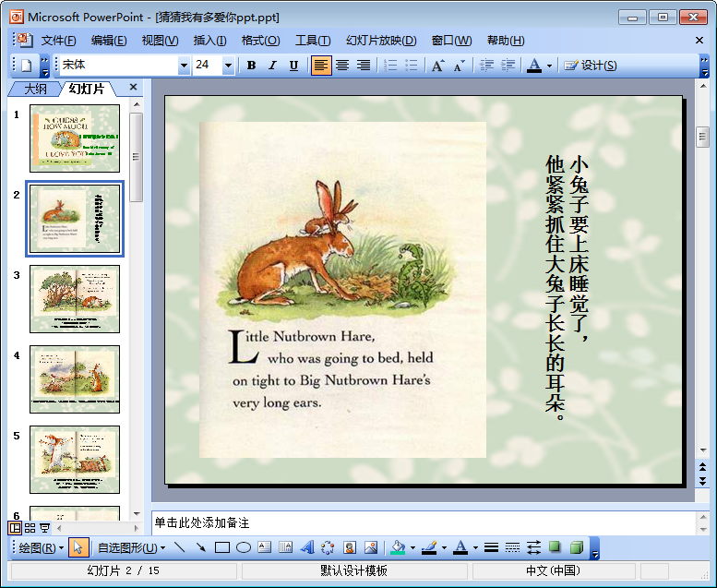Open the 格式(O) menu

click(x=260, y=41)
